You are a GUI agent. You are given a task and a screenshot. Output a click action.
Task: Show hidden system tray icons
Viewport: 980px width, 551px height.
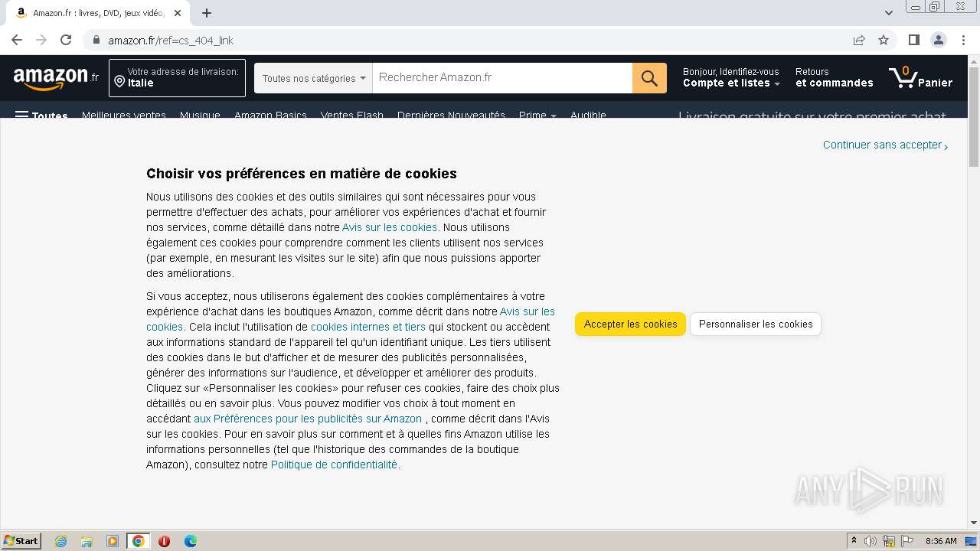[x=854, y=541]
